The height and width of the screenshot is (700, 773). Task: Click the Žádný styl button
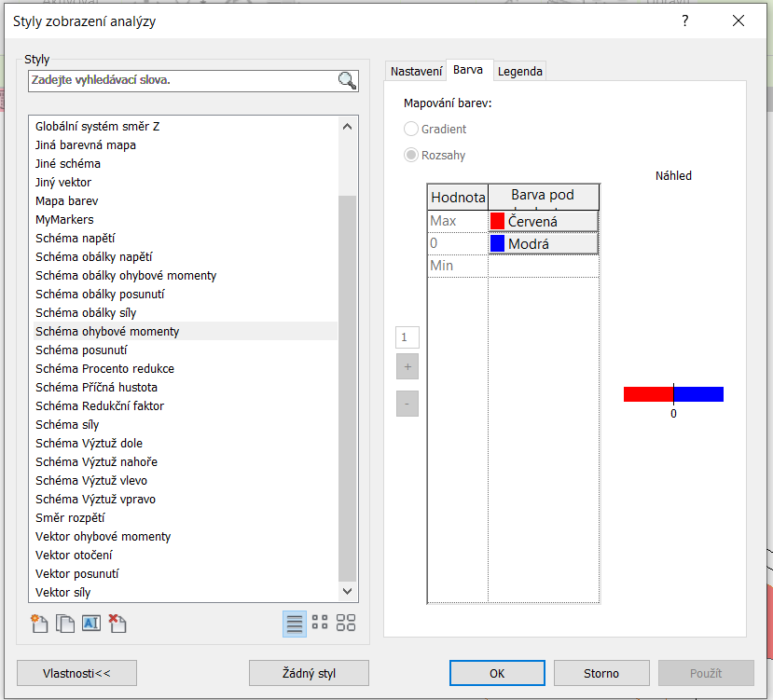(309, 673)
